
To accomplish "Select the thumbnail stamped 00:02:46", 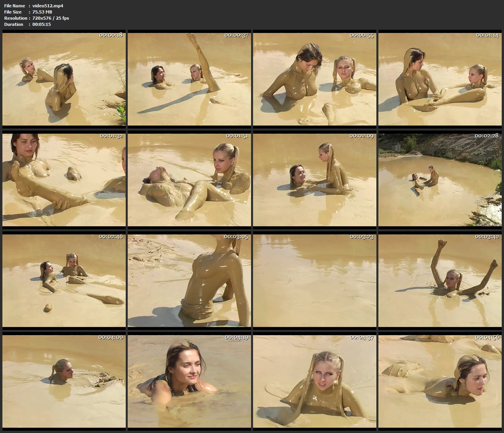I will 64,281.
